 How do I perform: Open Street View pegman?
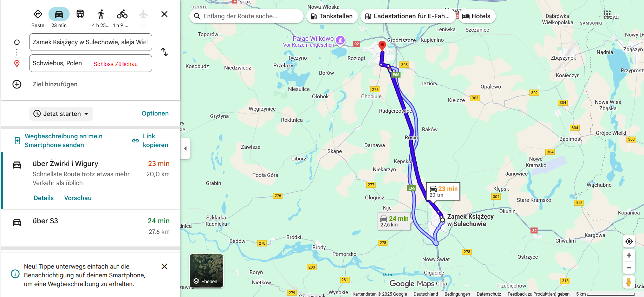tap(629, 282)
